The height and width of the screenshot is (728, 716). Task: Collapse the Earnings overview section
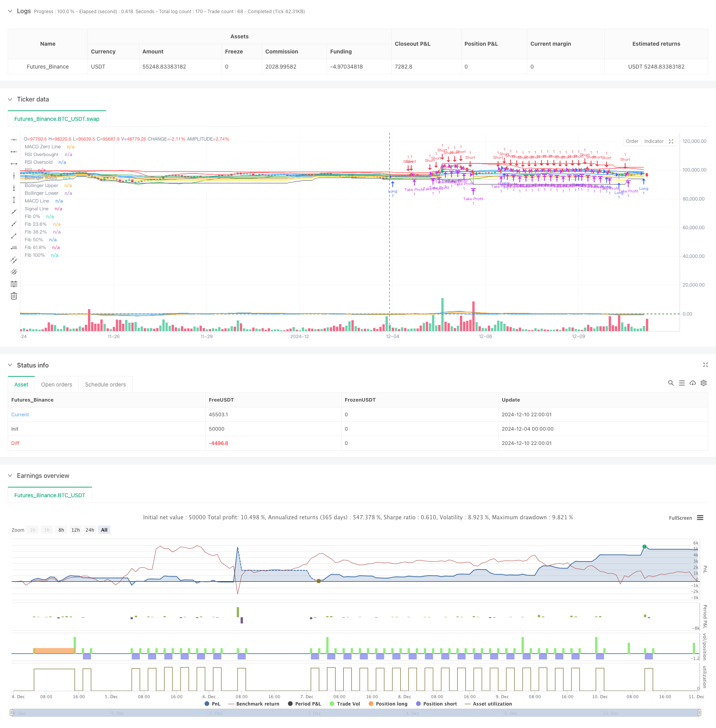(10, 476)
